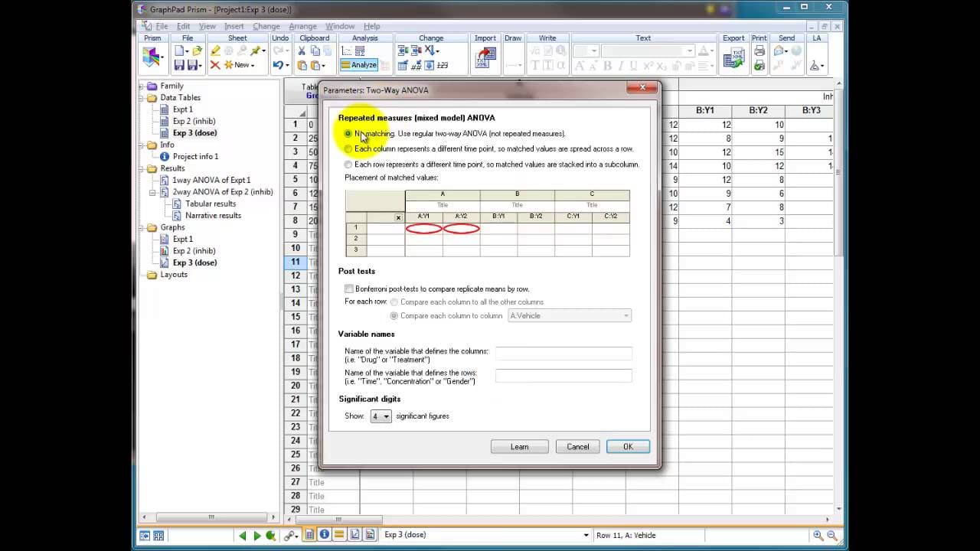The image size is (980, 551).
Task: Select 1way ANOVA of Expt 1 result
Action: point(211,180)
